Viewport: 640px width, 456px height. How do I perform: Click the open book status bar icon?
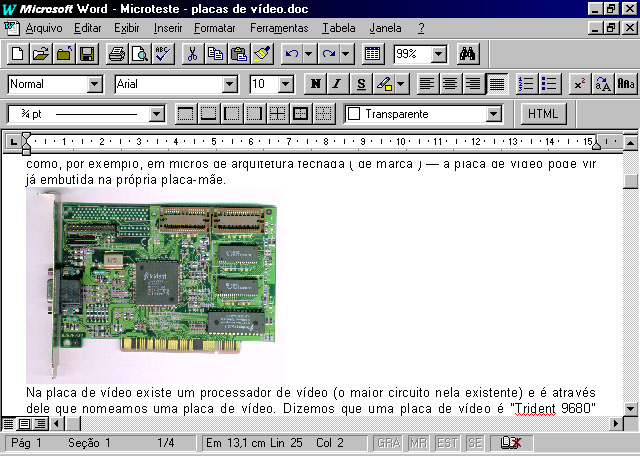511,443
